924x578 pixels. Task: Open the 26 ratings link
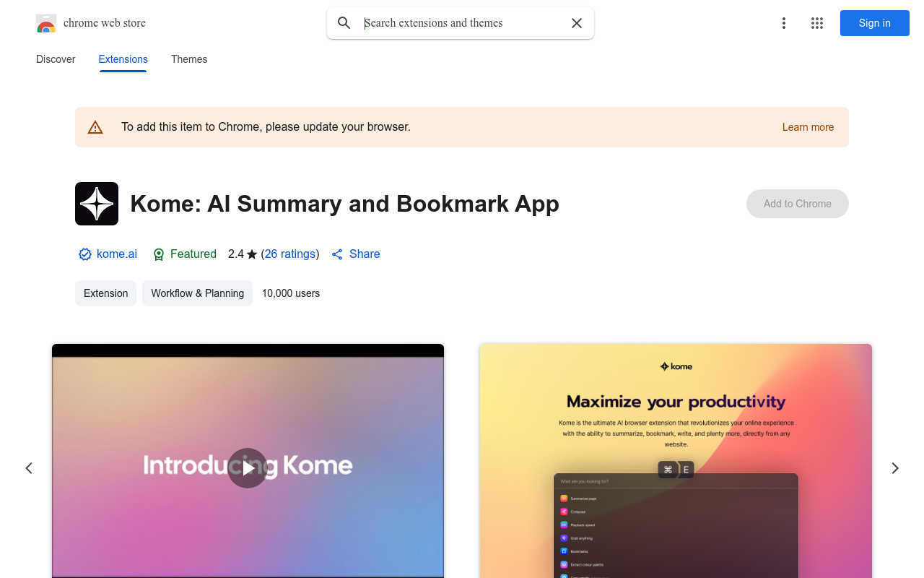(290, 254)
